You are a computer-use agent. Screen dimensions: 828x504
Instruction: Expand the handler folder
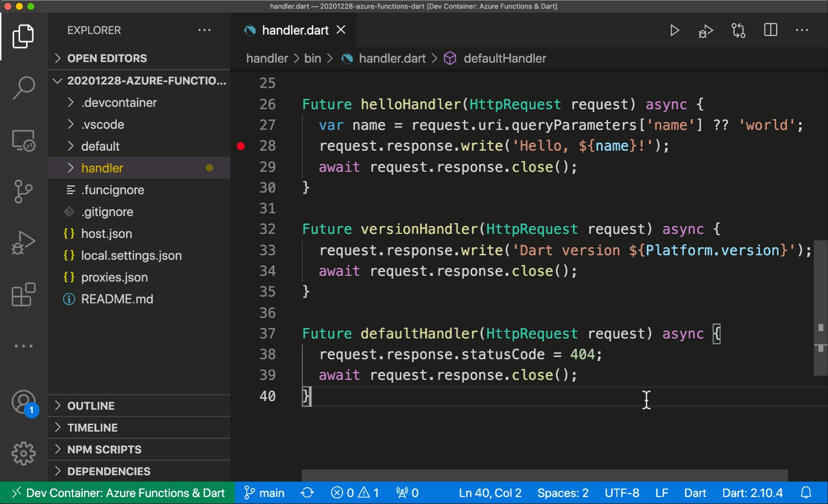pyautogui.click(x=139, y=168)
